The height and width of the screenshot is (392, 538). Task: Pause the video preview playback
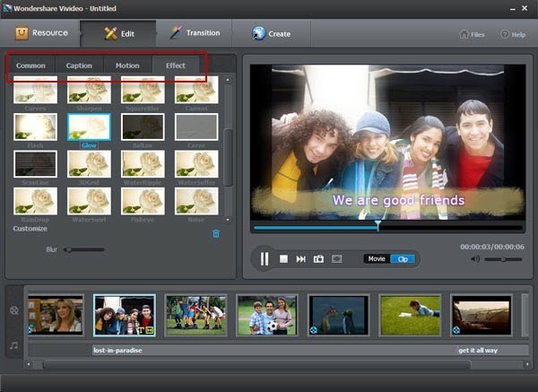265,259
